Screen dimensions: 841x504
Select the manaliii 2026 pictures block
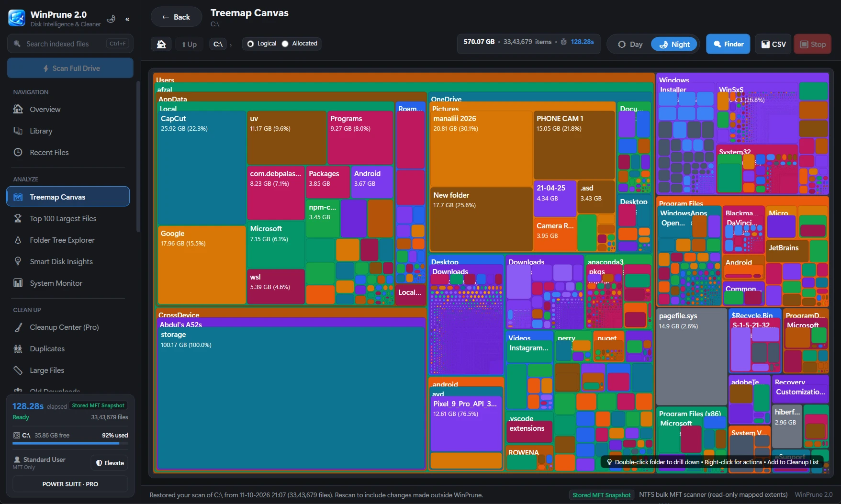[481, 148]
